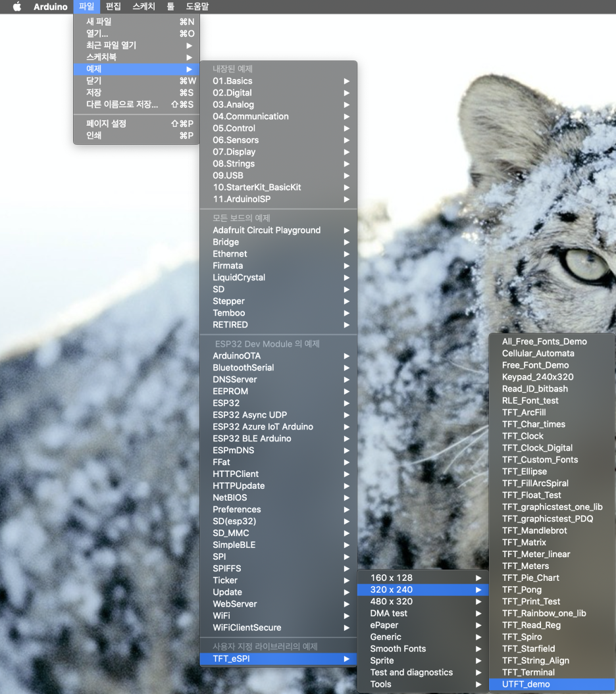Open TFT_Meter_linear example
This screenshot has width=616, height=694.
tap(552, 554)
